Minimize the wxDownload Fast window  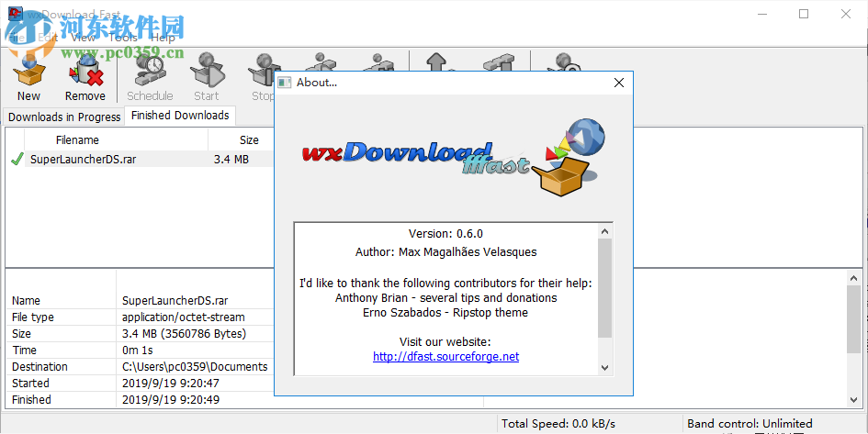[x=761, y=15]
